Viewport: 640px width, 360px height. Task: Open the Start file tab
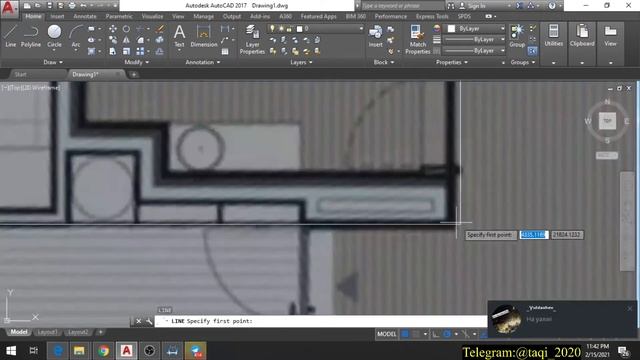[x=20, y=74]
